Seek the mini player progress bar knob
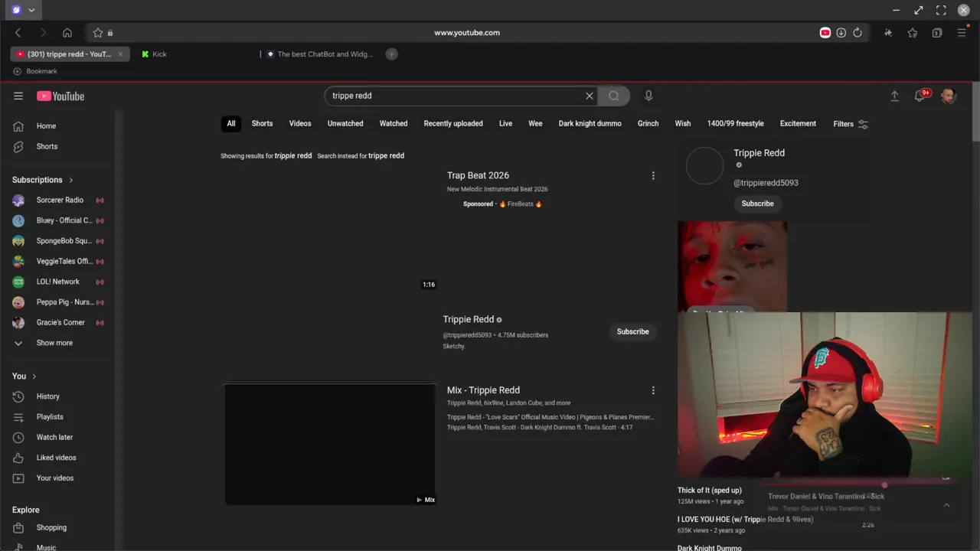Image resolution: width=980 pixels, height=551 pixels. click(x=884, y=484)
